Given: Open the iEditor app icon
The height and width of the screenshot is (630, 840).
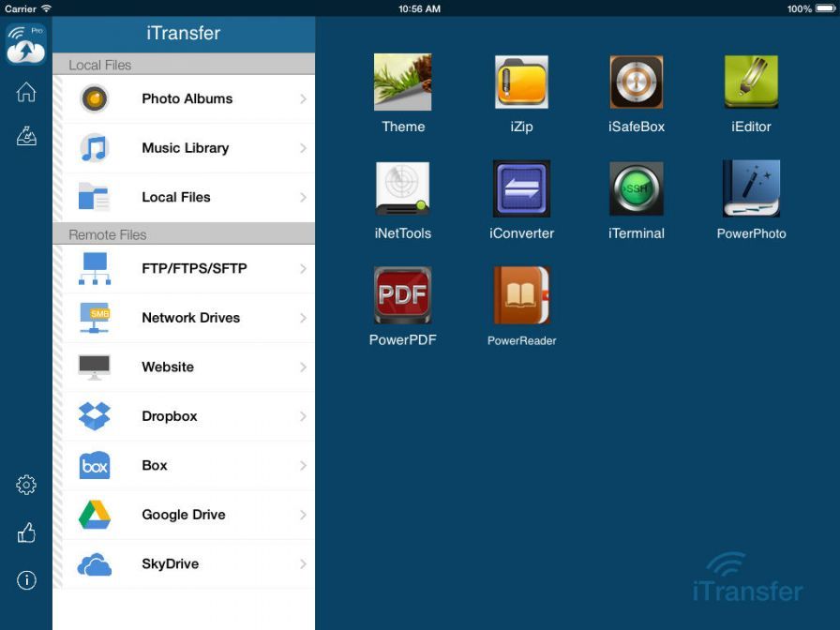Looking at the screenshot, I should point(751,82).
